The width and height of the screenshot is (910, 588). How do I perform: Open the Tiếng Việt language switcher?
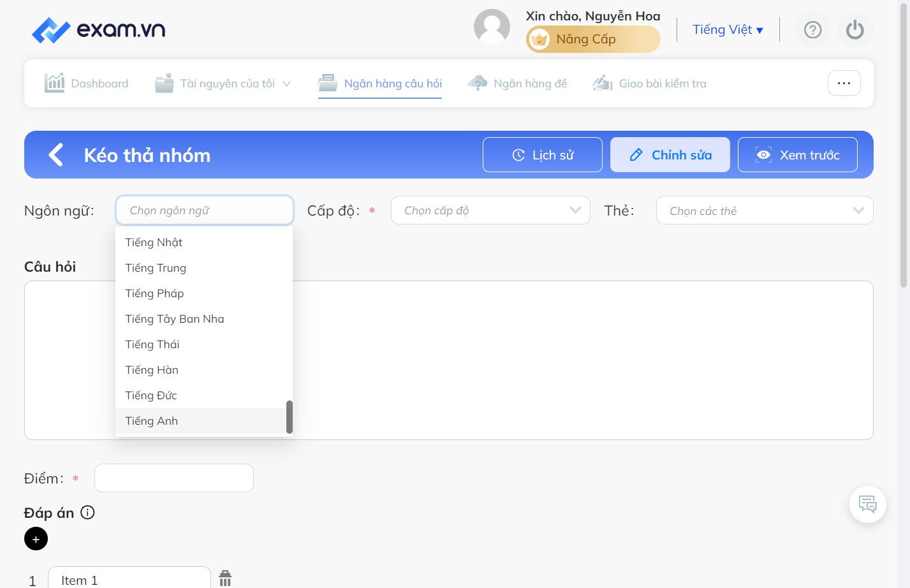pos(728,30)
